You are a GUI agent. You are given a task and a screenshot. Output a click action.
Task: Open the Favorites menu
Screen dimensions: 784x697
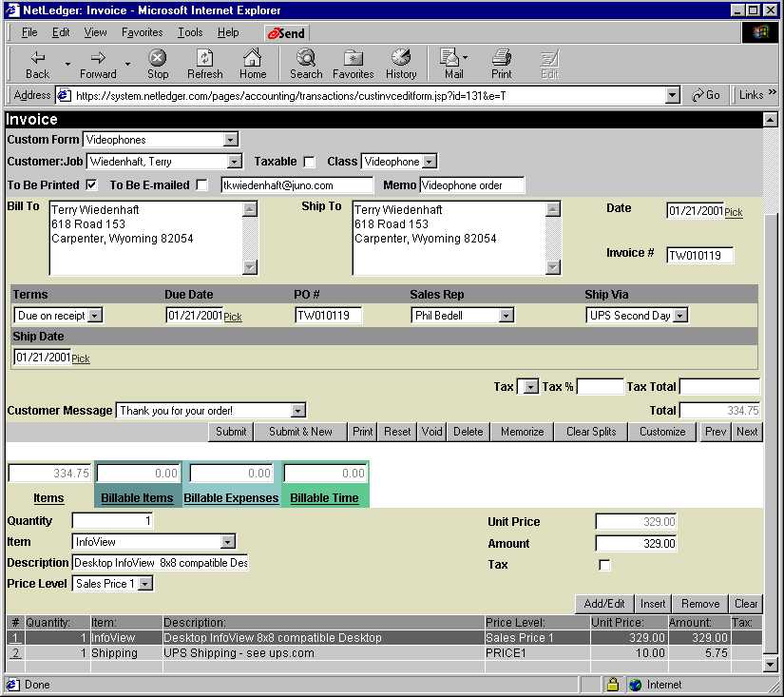(x=142, y=32)
